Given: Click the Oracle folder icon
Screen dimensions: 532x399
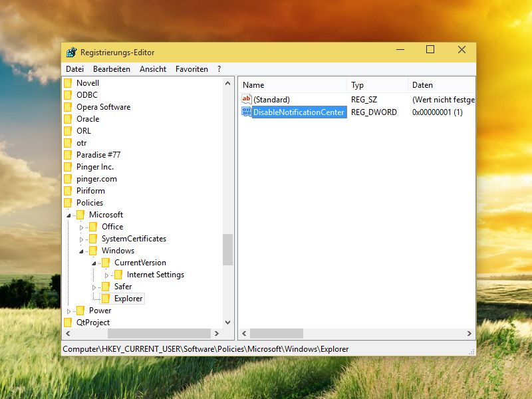Looking at the screenshot, I should [x=68, y=119].
